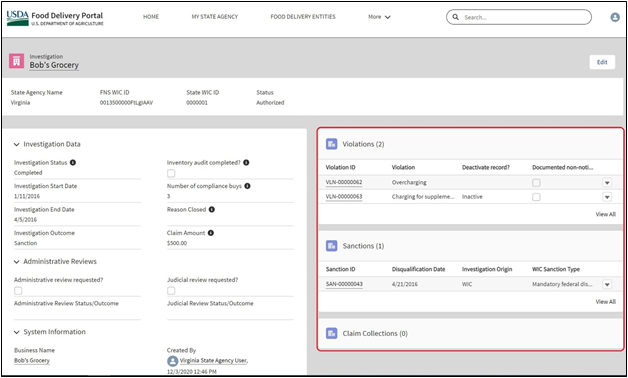Image resolution: width=628 pixels, height=378 pixels.
Task: Collapse the Investigation Data section
Action: (16, 145)
